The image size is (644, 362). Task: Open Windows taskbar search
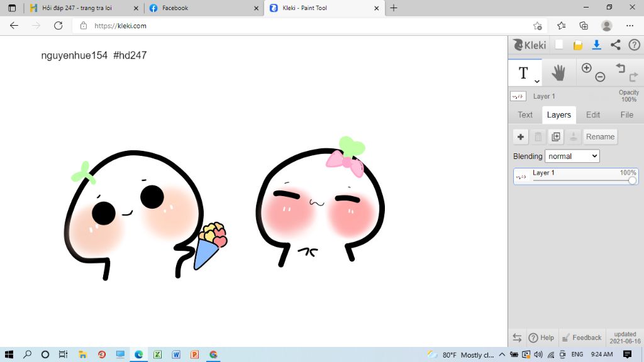(x=27, y=354)
